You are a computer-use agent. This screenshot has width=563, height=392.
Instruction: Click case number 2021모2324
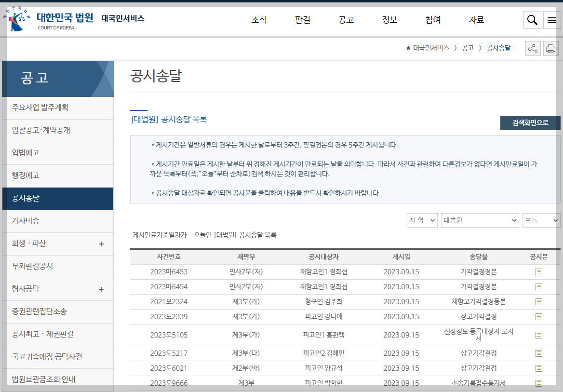coord(169,302)
